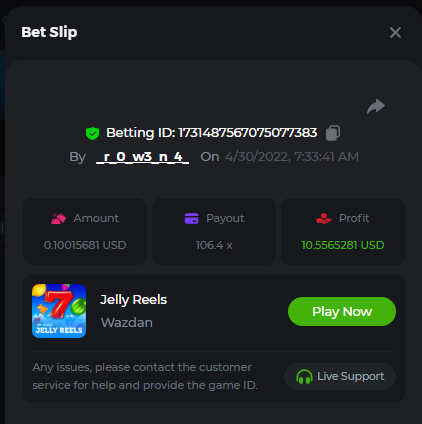The image size is (422, 424).
Task: Click the purple Payout card icon
Action: pos(191,219)
